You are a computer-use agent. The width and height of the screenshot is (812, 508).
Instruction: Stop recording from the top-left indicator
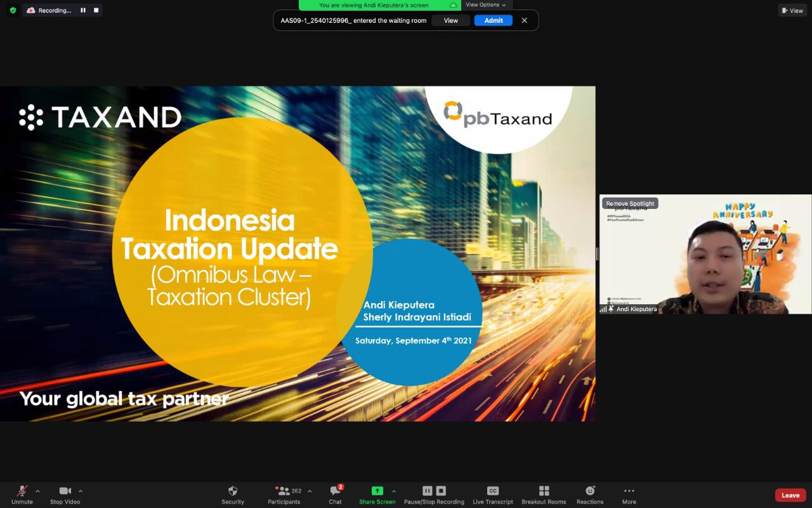(x=96, y=10)
